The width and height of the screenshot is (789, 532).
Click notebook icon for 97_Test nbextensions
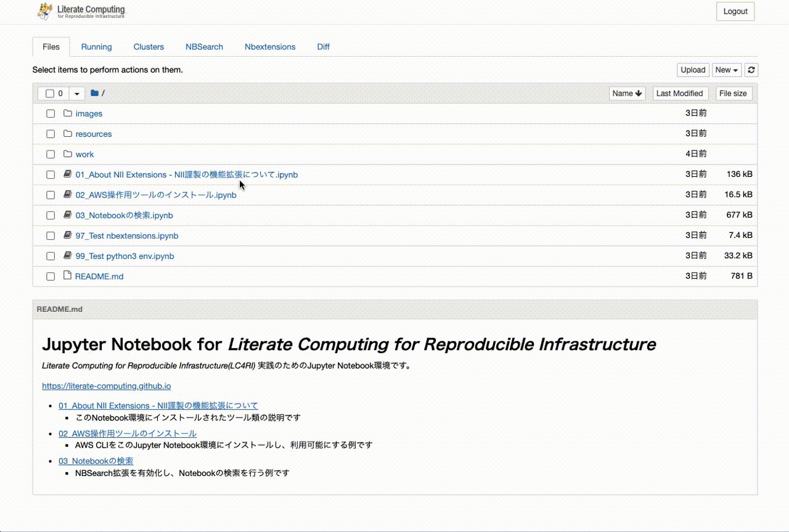tap(68, 235)
